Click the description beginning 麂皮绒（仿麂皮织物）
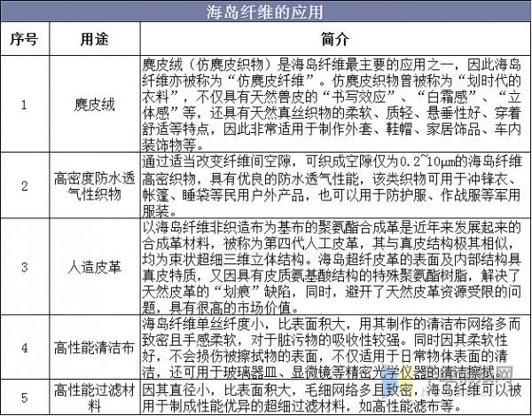 335,104
